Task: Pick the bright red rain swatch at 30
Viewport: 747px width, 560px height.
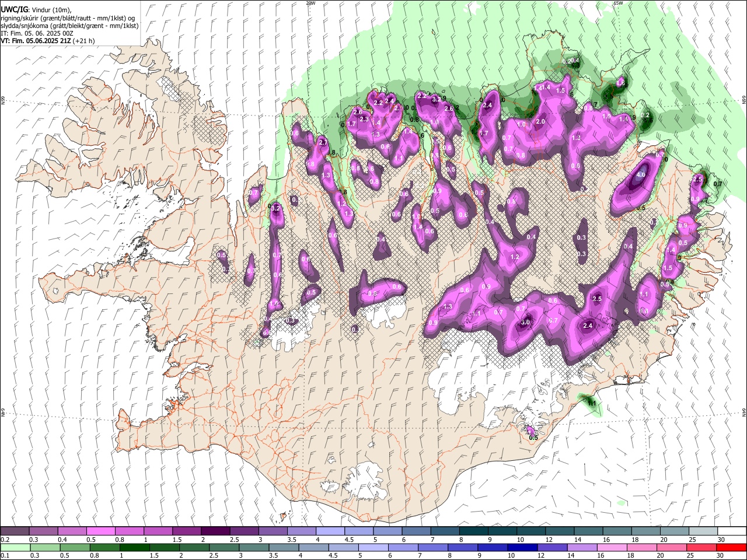Action: [x=731, y=547]
